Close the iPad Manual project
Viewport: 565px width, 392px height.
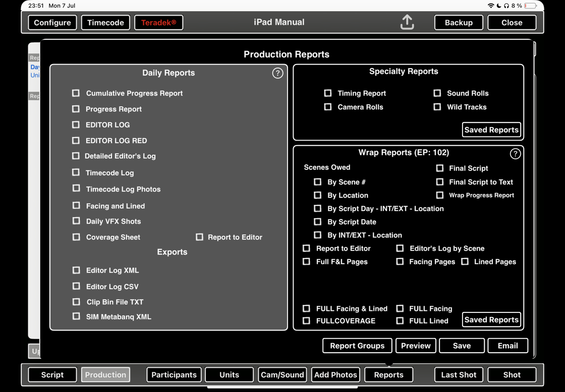512,22
